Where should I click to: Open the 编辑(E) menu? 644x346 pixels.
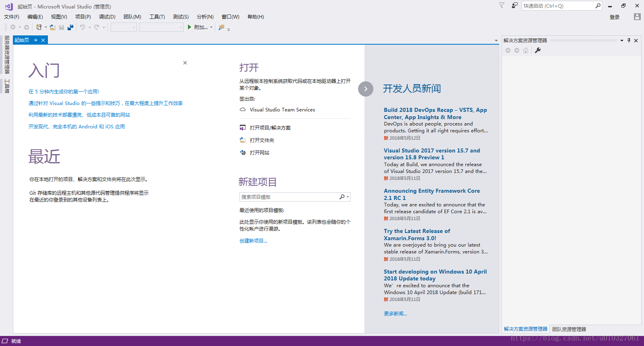tap(35, 17)
